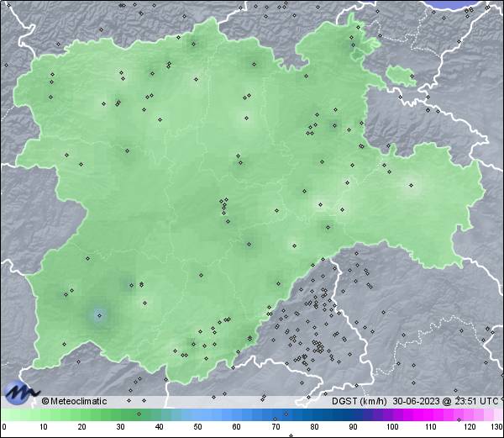Click the date 30-06-2023
504x438 pixels.
pyautogui.click(x=417, y=401)
